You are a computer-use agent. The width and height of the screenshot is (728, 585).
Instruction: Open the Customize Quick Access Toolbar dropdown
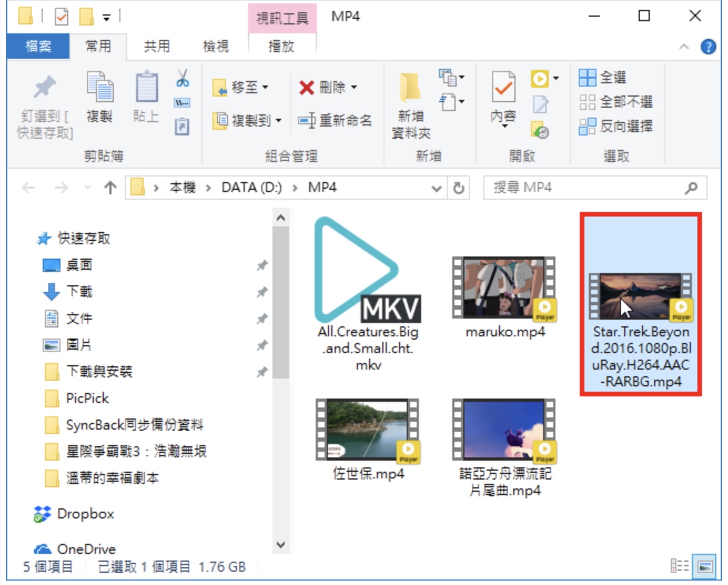106,18
